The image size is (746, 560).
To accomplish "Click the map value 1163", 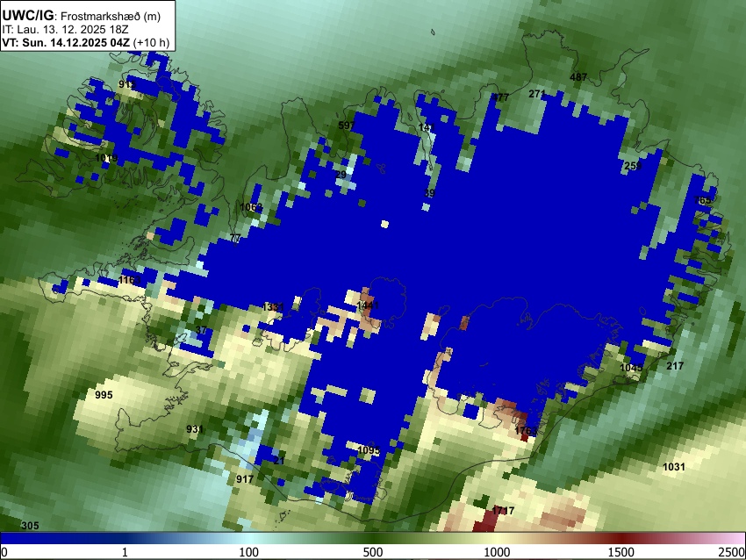I will tap(130, 280).
